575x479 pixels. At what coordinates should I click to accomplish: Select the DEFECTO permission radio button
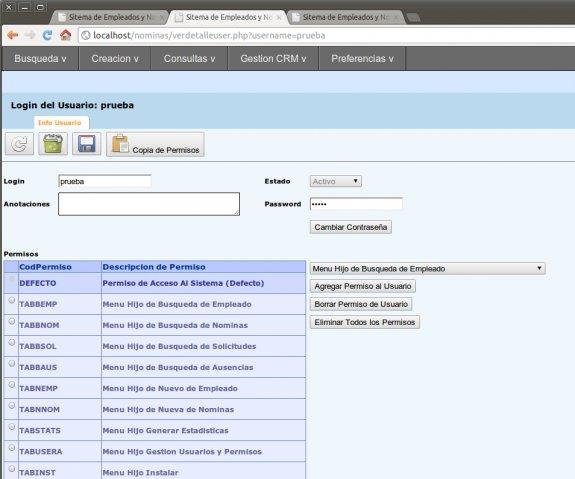pos(12,279)
